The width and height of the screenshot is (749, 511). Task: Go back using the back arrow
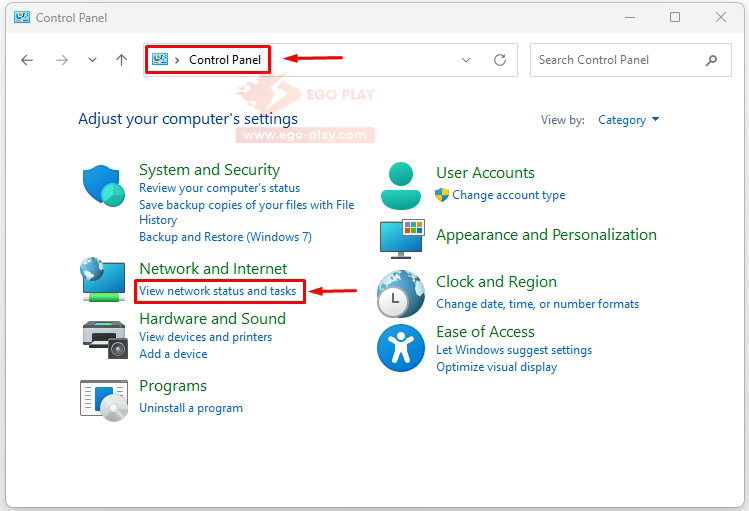pos(27,60)
